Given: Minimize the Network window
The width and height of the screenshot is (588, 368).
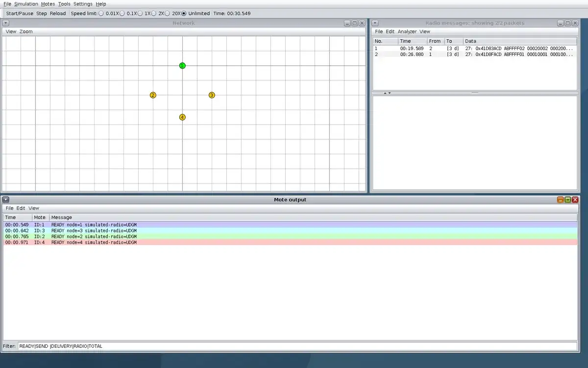Looking at the screenshot, I should pos(347,23).
